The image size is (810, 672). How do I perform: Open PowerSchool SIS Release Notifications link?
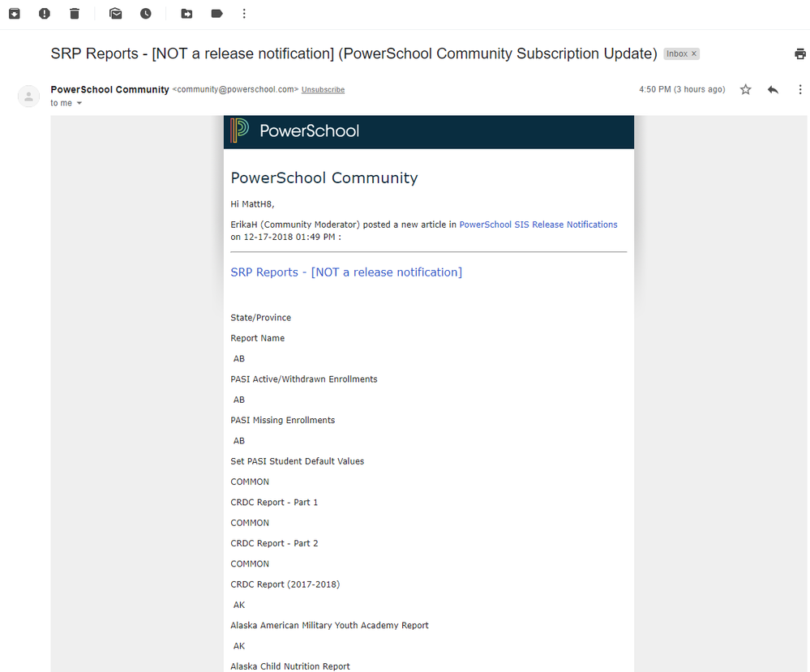[x=538, y=225]
